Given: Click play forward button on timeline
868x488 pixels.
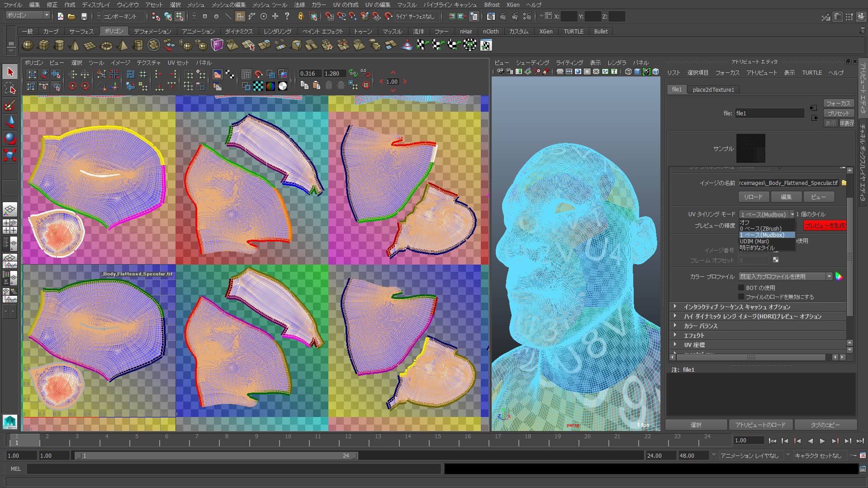Looking at the screenshot, I should click(822, 441).
